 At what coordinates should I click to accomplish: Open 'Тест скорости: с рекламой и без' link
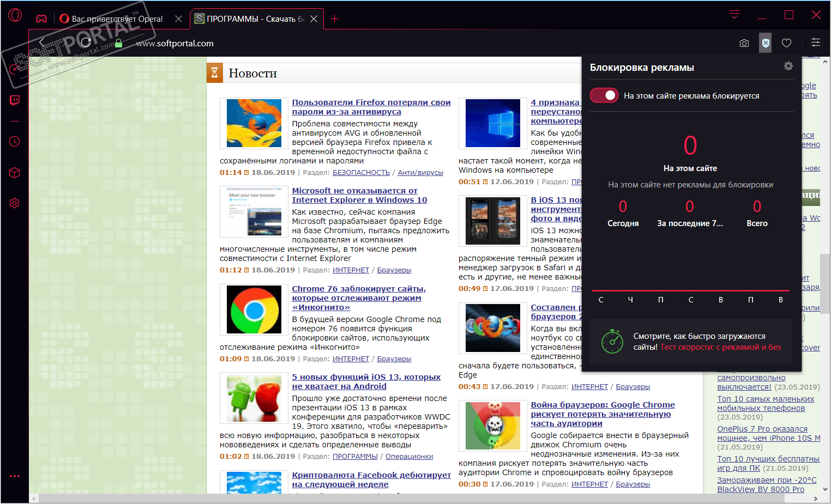720,347
